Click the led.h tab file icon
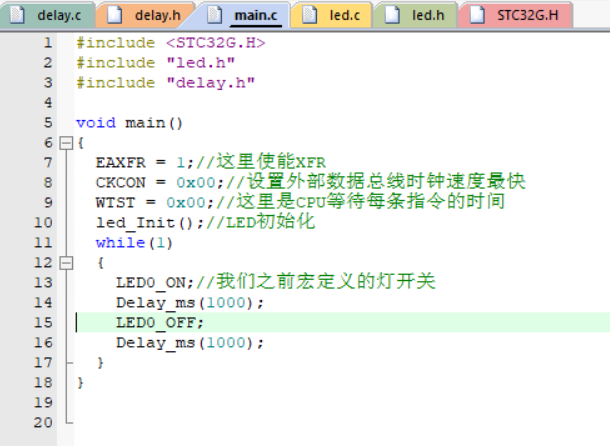The height and width of the screenshot is (446, 610). pyautogui.click(x=392, y=15)
